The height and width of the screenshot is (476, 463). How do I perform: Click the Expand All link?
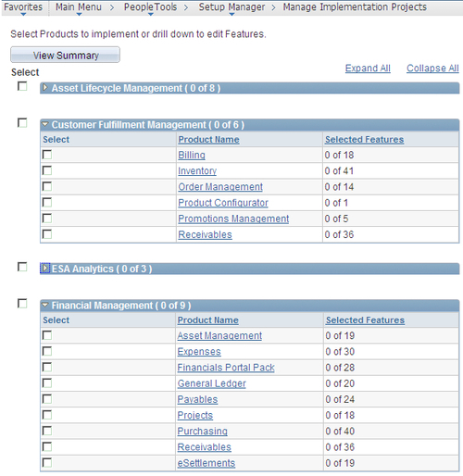(368, 69)
